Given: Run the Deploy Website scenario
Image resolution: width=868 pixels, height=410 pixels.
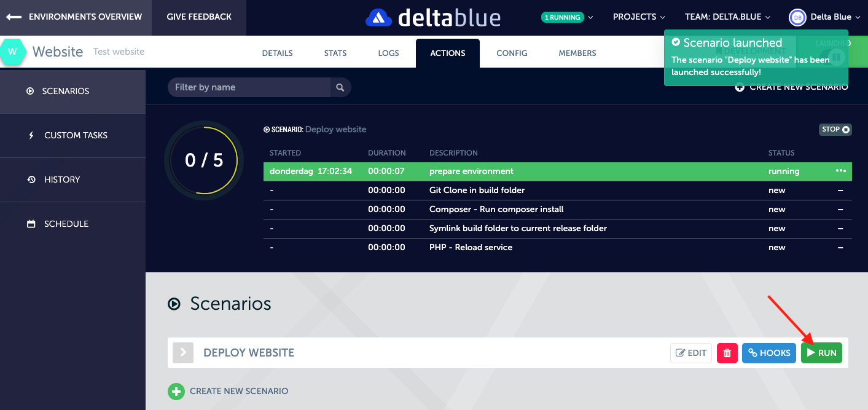Looking at the screenshot, I should click(x=821, y=353).
